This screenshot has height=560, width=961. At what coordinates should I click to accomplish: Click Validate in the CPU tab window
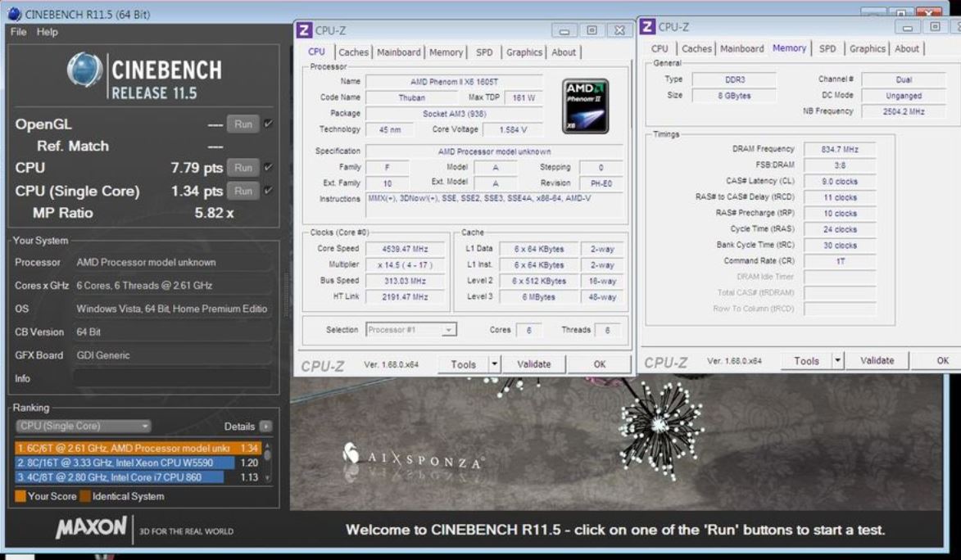coord(534,364)
